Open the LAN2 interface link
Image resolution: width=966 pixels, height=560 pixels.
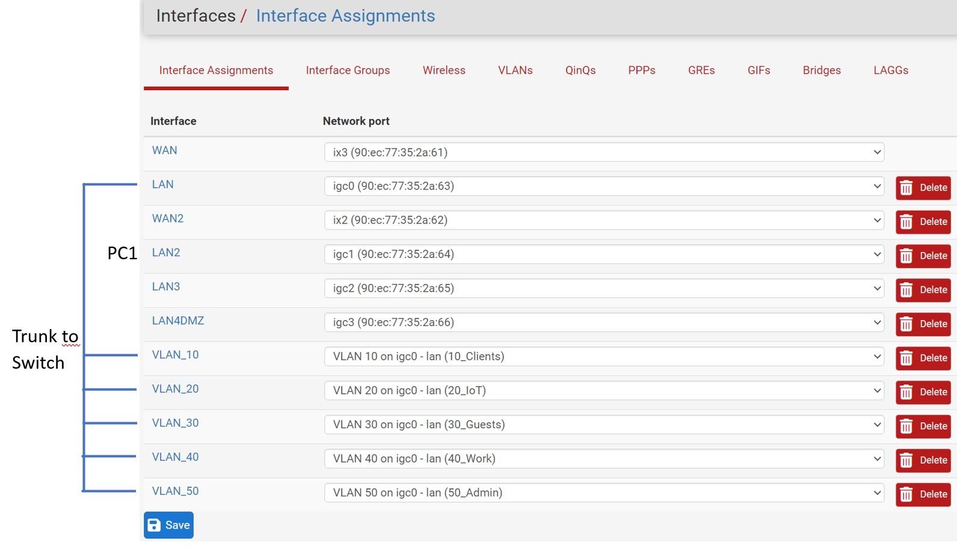coord(166,253)
